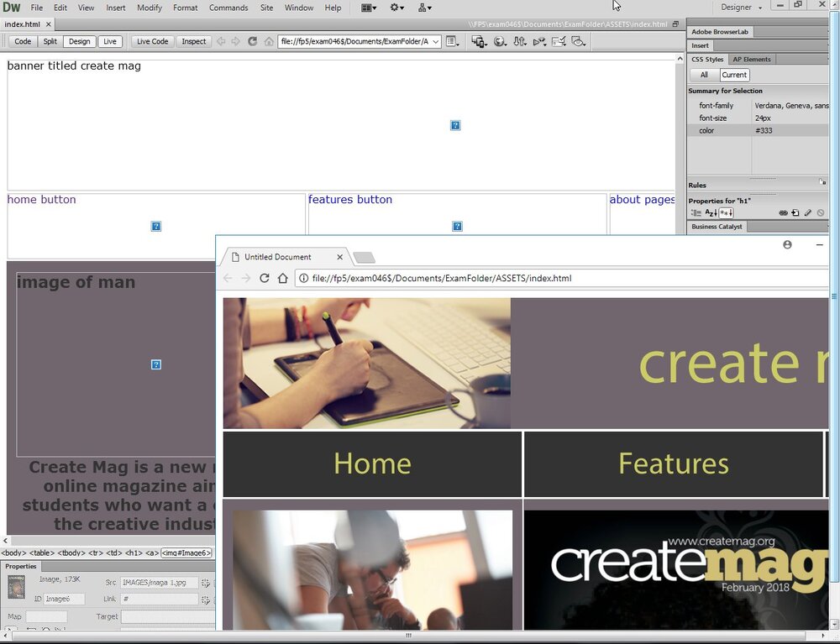Refresh the Dreamweaver design view
Image resolution: width=840 pixels, height=644 pixels.
pyautogui.click(x=252, y=41)
